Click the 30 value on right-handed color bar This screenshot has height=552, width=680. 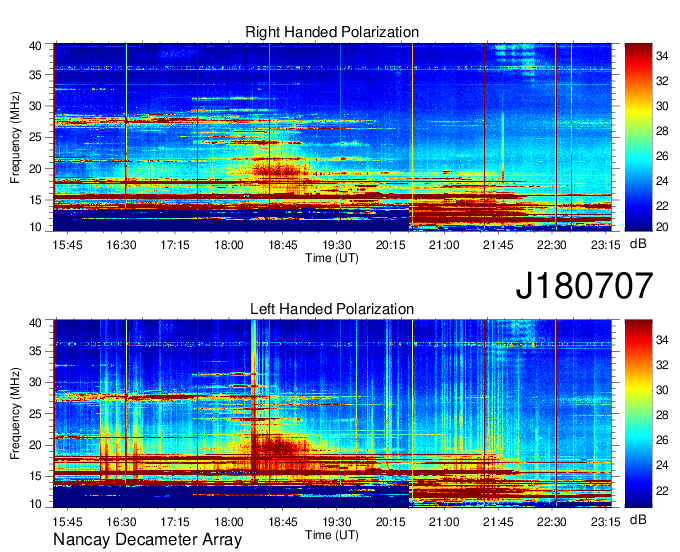(662, 106)
